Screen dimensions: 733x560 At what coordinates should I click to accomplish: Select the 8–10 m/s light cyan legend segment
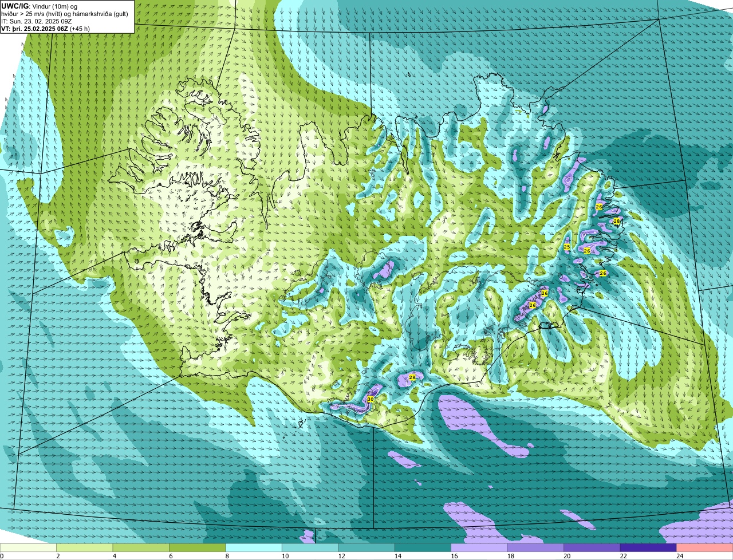click(254, 548)
